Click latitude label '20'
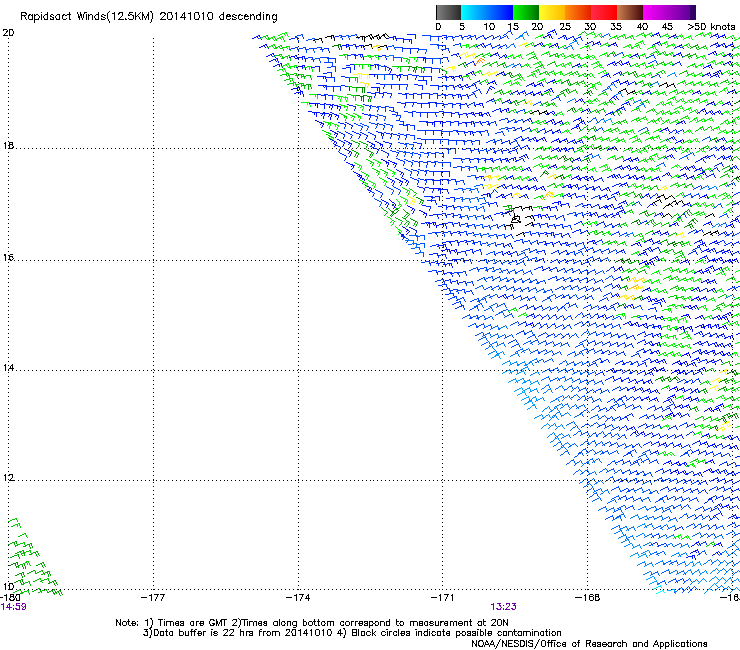Screen dimensions: 740x650 pyautogui.click(x=8, y=33)
